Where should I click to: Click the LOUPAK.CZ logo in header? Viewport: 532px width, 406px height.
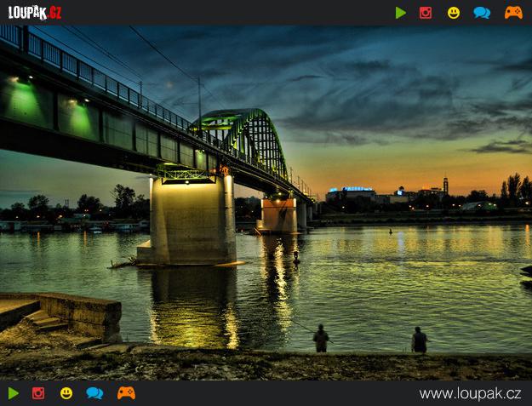[x=35, y=13]
